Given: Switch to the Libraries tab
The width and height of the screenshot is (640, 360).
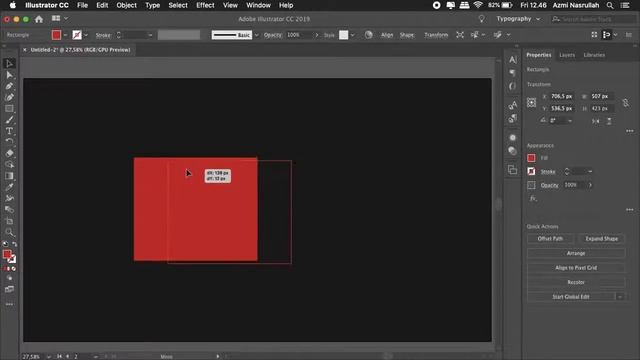Looking at the screenshot, I should (x=594, y=55).
